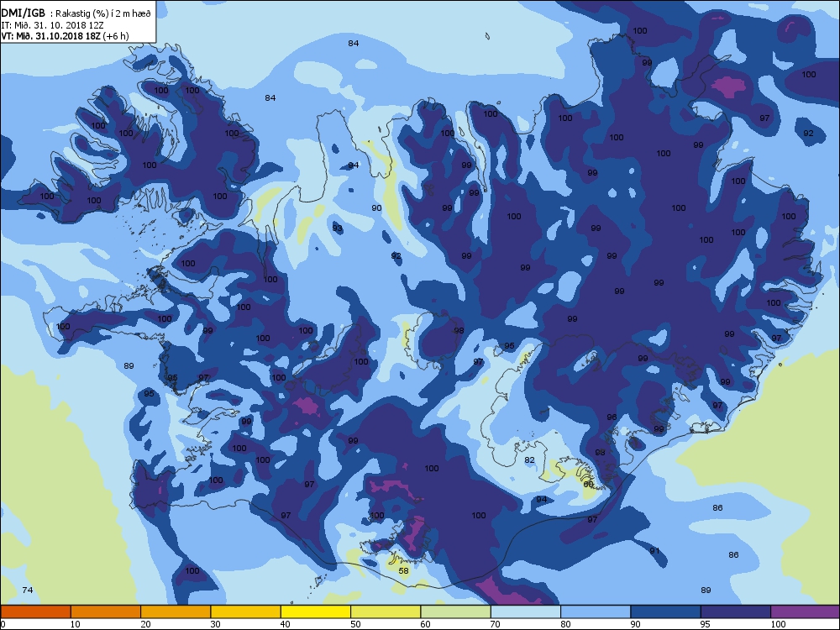The height and width of the screenshot is (630, 840).
Task: Select the dark blue 90–95 legend swatch
Action: [666, 612]
